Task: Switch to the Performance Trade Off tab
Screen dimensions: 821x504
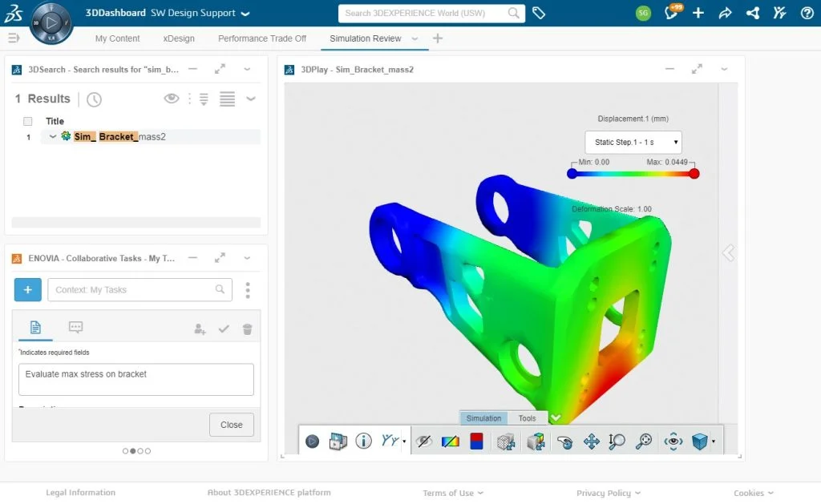Action: [x=262, y=38]
